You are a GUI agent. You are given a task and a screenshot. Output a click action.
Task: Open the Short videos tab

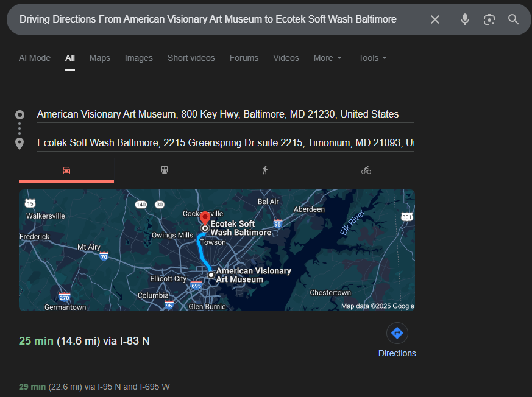point(191,58)
